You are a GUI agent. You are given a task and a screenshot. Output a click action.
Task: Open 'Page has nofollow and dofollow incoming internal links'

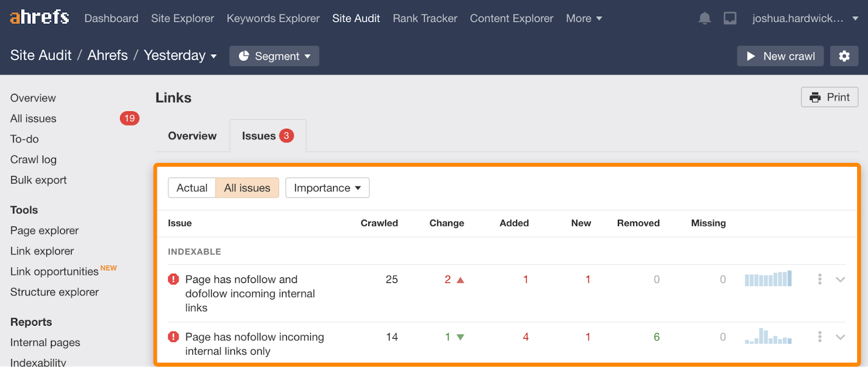coord(250,294)
